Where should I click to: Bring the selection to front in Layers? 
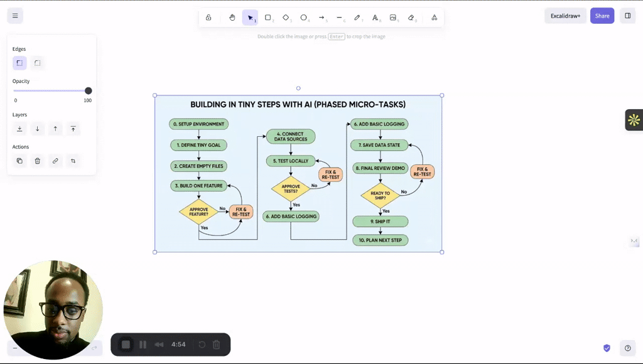point(73,129)
